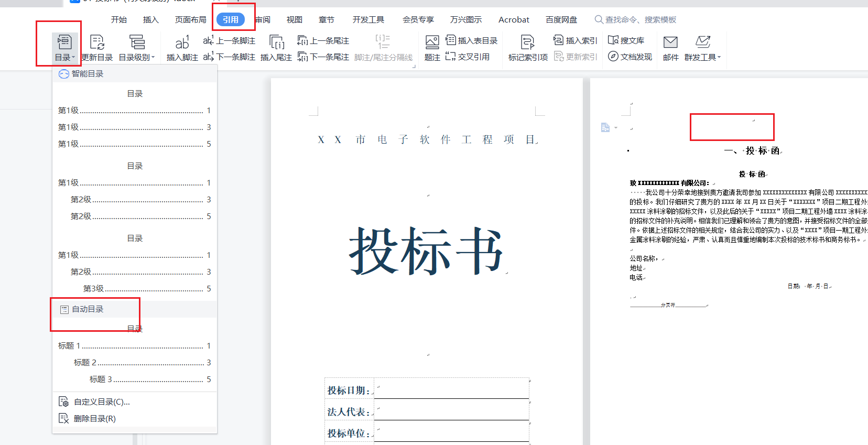Viewport: 868px width, 445px height.
Task: Switch to the 章节 tab
Action: (327, 19)
